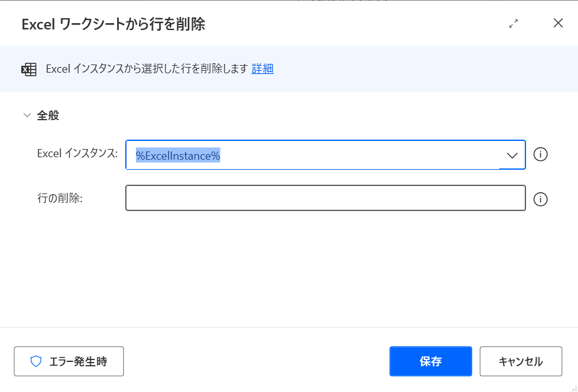This screenshot has width=578, height=392.
Task: Click the banner text about deleting selected rows
Action: pyautogui.click(x=147, y=69)
